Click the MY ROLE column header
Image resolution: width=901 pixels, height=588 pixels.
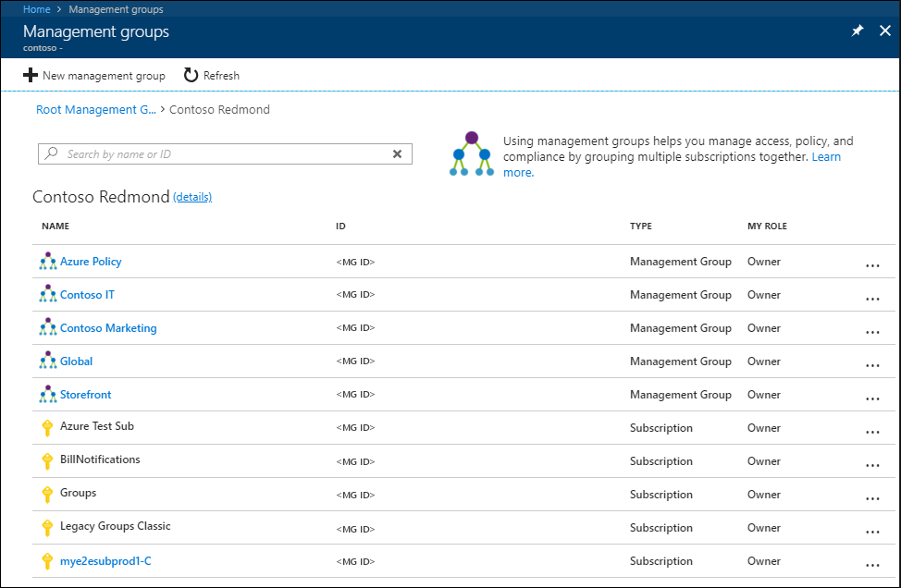[767, 227]
